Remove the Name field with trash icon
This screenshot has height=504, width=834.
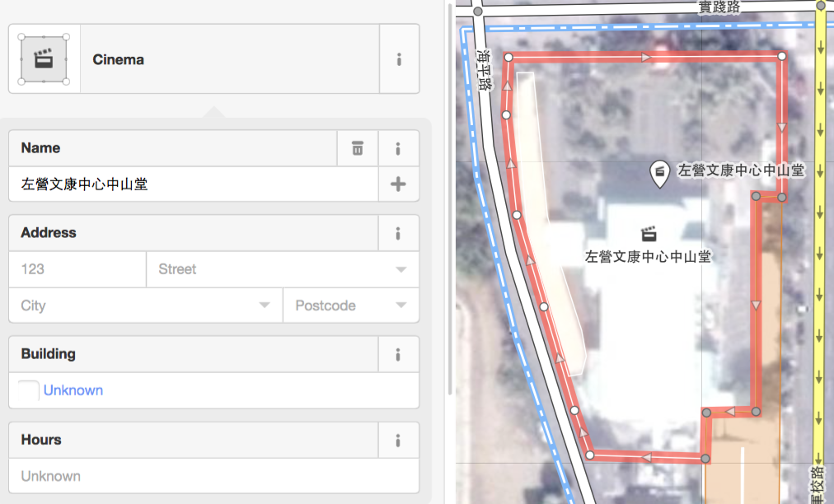click(x=357, y=148)
